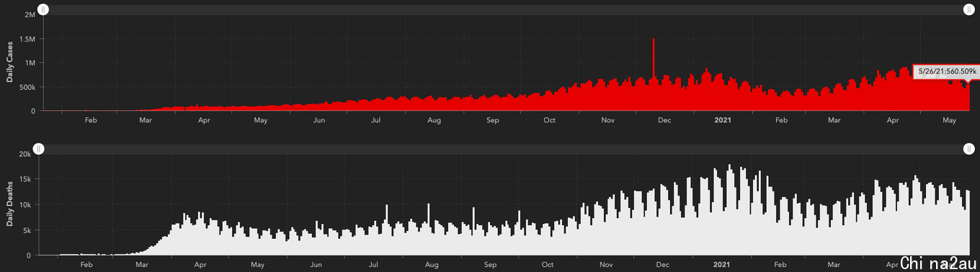
Task: Grab the left range handle above Daily Cases
Action: [43, 10]
